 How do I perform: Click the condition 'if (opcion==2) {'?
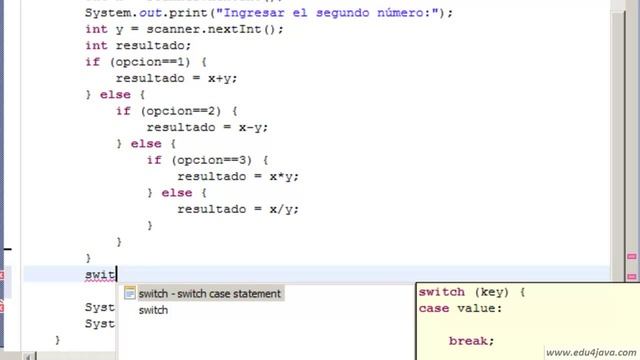(177, 111)
